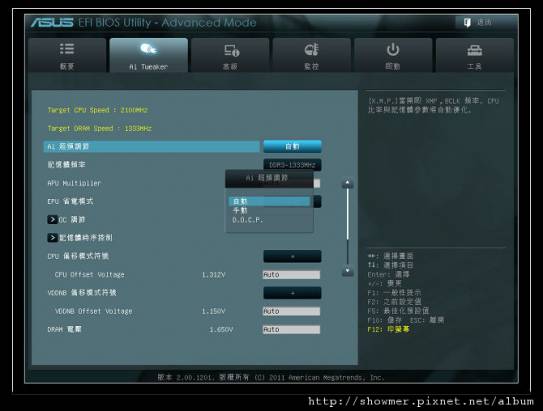The width and height of the screenshot is (543, 411).
Task: Open the Ai overclock tuner dropdown value
Action: pos(292,146)
